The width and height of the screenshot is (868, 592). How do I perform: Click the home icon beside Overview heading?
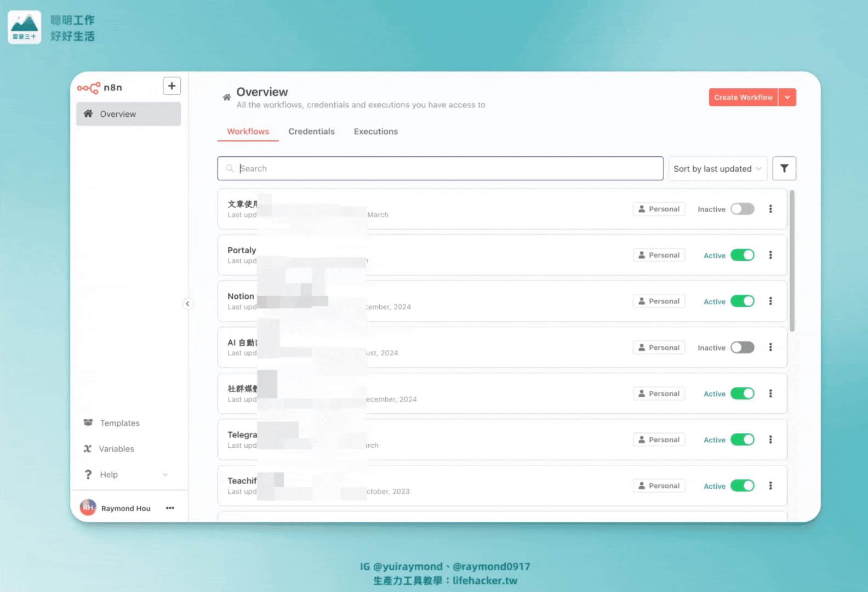[x=226, y=98]
